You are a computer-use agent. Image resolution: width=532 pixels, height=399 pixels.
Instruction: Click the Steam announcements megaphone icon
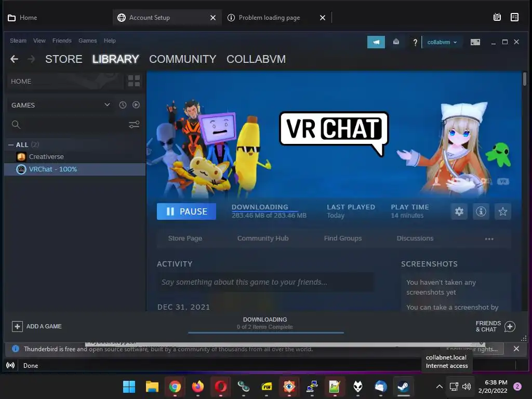click(x=376, y=42)
